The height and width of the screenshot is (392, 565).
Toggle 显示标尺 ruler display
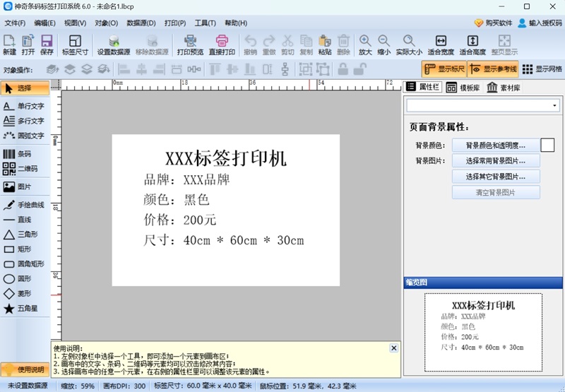coord(442,69)
